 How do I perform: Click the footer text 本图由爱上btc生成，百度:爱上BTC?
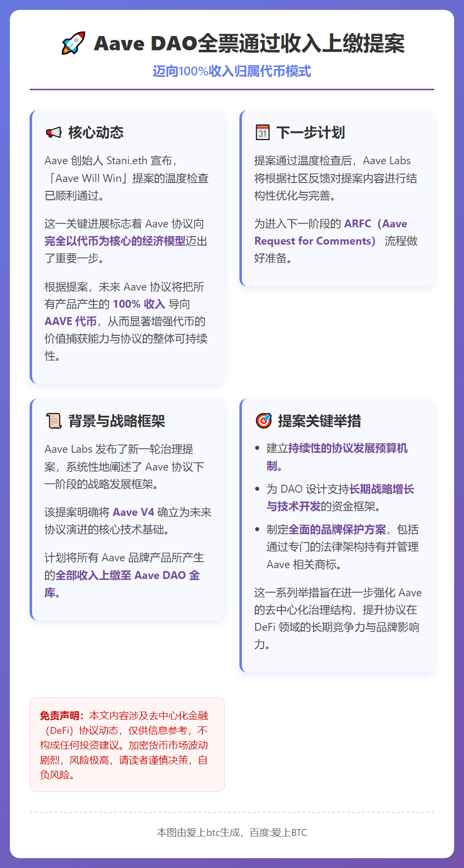click(232, 832)
